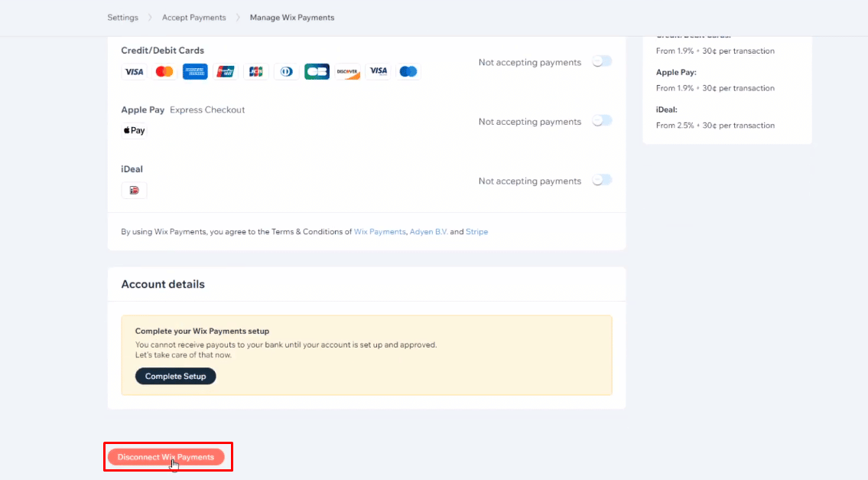The height and width of the screenshot is (480, 868).
Task: Click the Visa icon beside Mastercard
Action: (134, 71)
